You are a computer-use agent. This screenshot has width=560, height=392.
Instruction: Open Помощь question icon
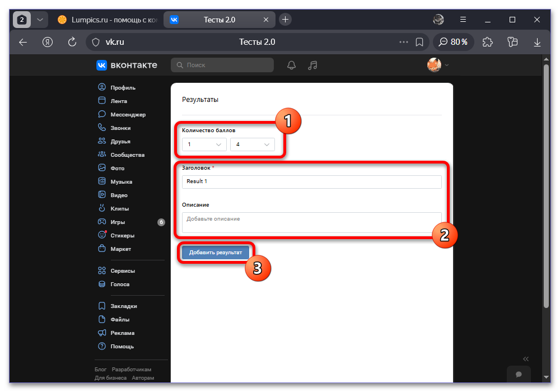coord(102,346)
